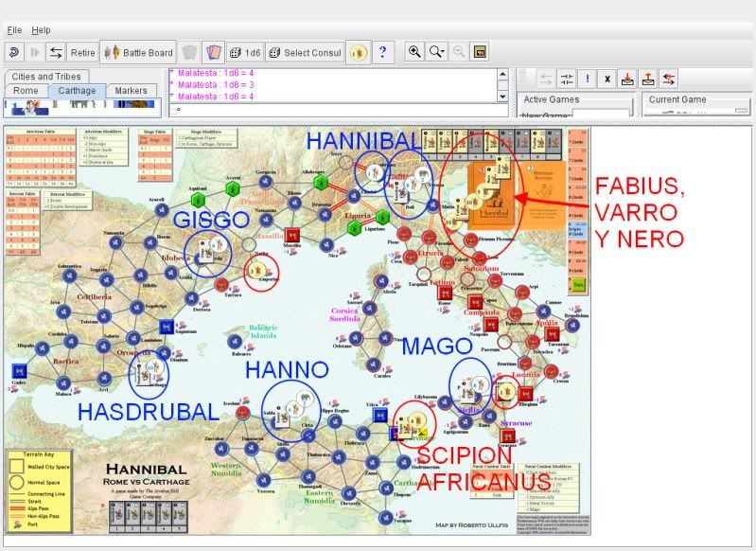Click the red down-arrow tray icon
The image size is (756, 551).
[627, 79]
